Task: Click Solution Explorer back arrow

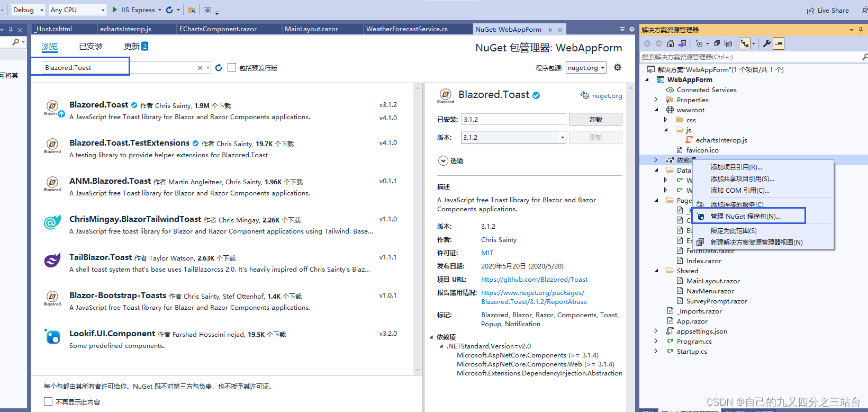Action: pyautogui.click(x=647, y=43)
